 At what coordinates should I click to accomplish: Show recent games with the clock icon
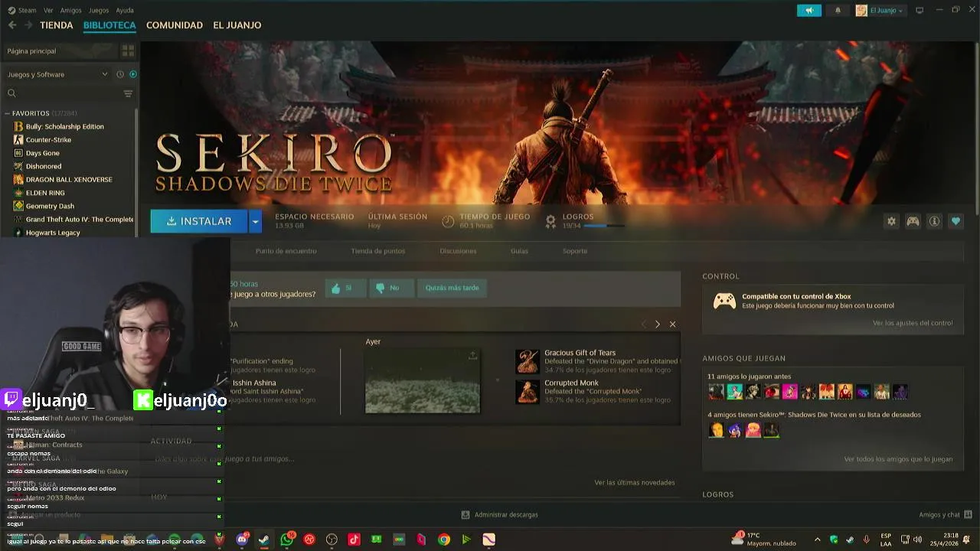tap(120, 74)
